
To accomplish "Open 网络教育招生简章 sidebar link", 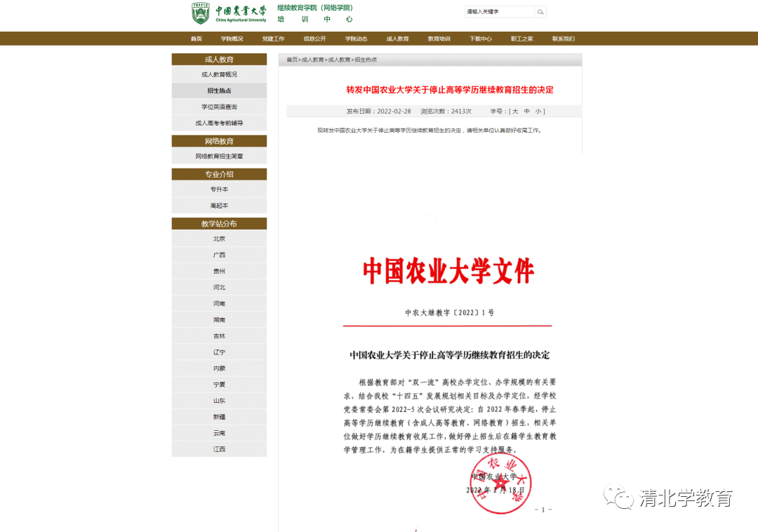I will click(x=219, y=156).
